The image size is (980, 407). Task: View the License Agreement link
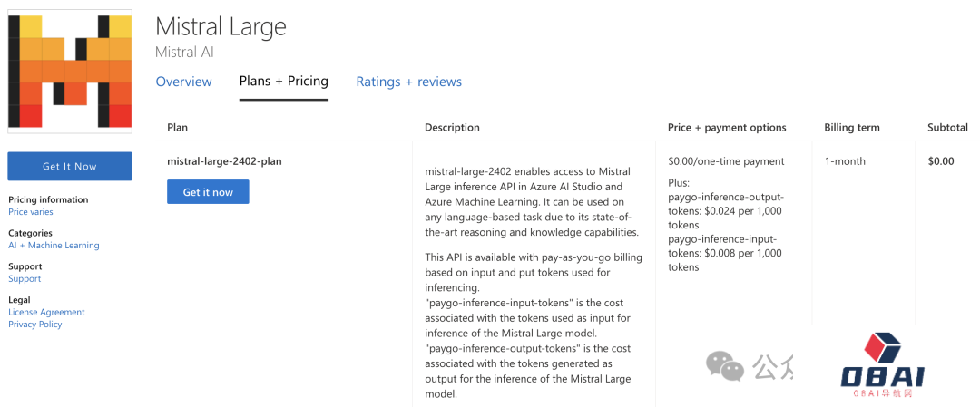click(x=46, y=313)
